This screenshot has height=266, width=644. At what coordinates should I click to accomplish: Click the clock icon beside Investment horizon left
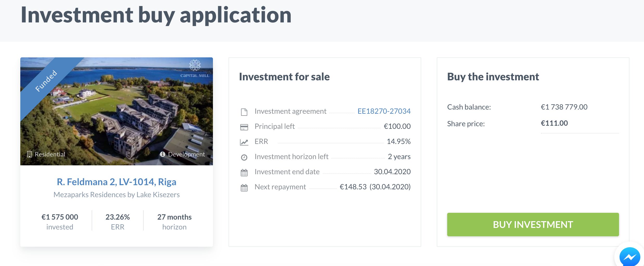pos(244,157)
